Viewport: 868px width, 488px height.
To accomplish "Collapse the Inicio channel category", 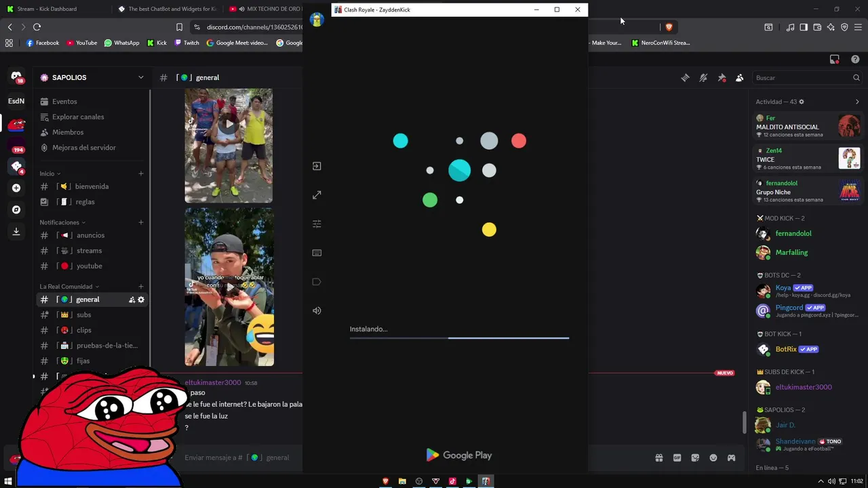I will [50, 174].
